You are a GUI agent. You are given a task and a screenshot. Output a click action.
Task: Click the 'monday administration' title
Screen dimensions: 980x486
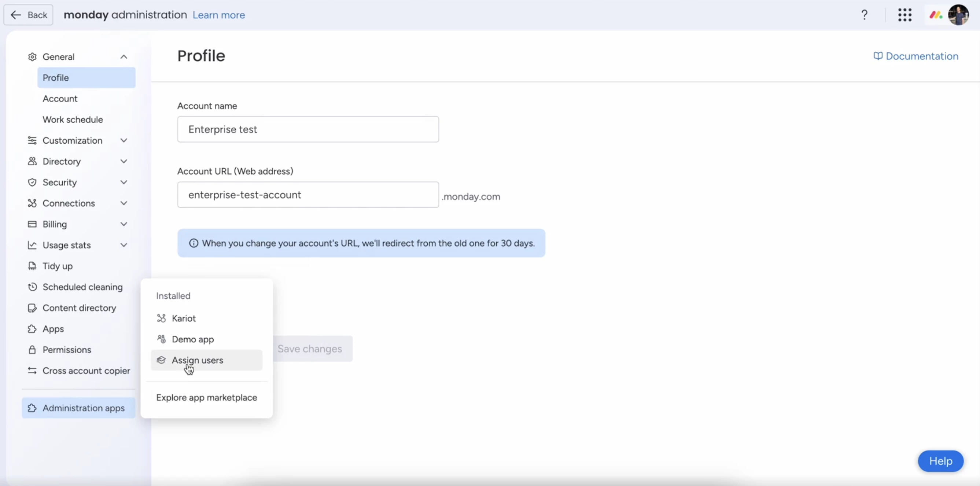click(x=125, y=15)
